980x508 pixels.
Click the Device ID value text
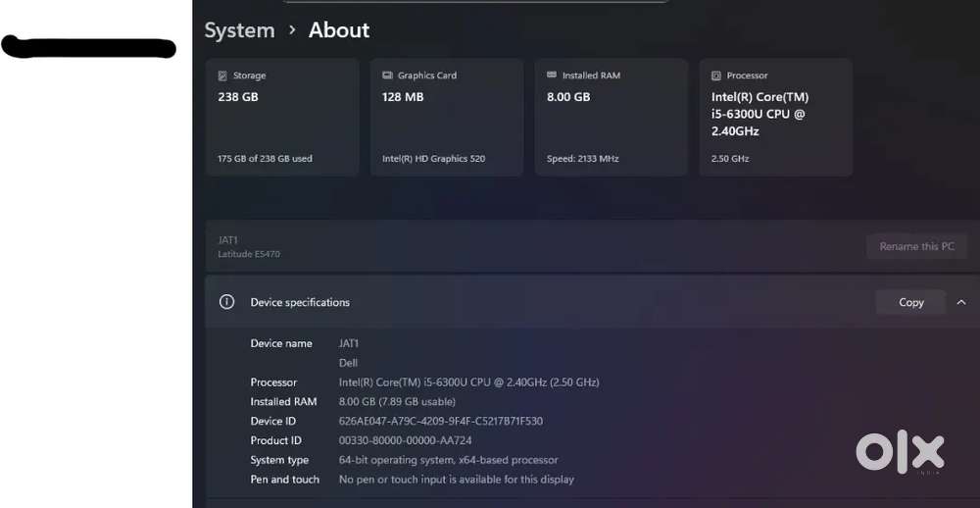tap(440, 421)
